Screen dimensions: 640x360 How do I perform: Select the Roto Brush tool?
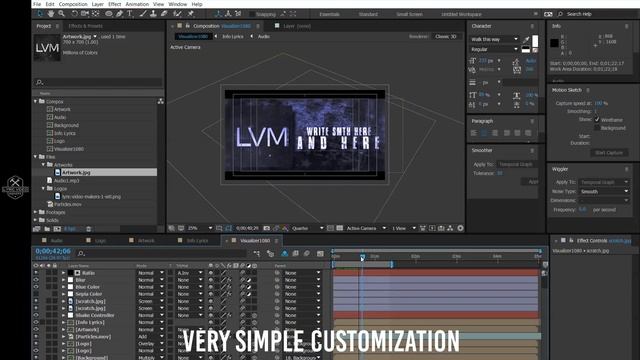[x=177, y=14]
